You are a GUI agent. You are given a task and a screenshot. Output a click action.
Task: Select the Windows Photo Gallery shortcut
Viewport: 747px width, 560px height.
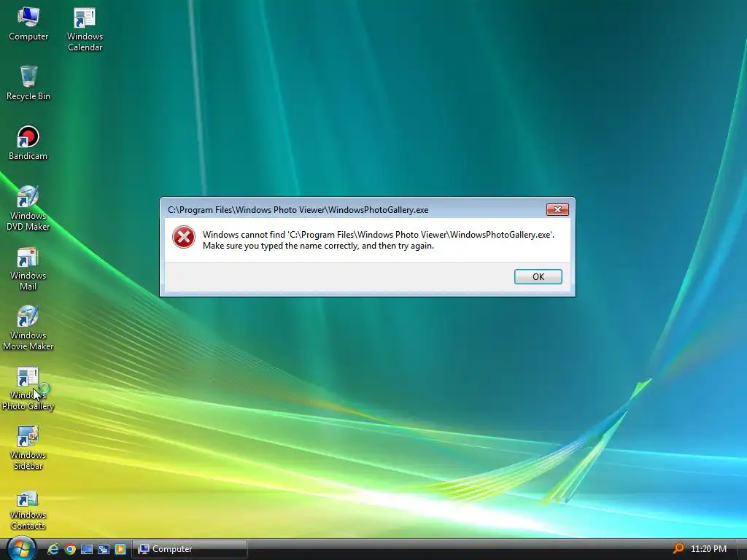tap(28, 388)
